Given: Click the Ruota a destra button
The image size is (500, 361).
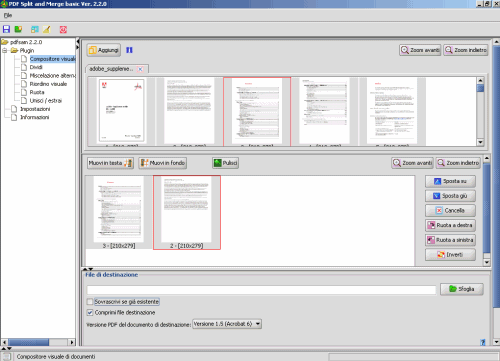Looking at the screenshot, I should tap(450, 225).
